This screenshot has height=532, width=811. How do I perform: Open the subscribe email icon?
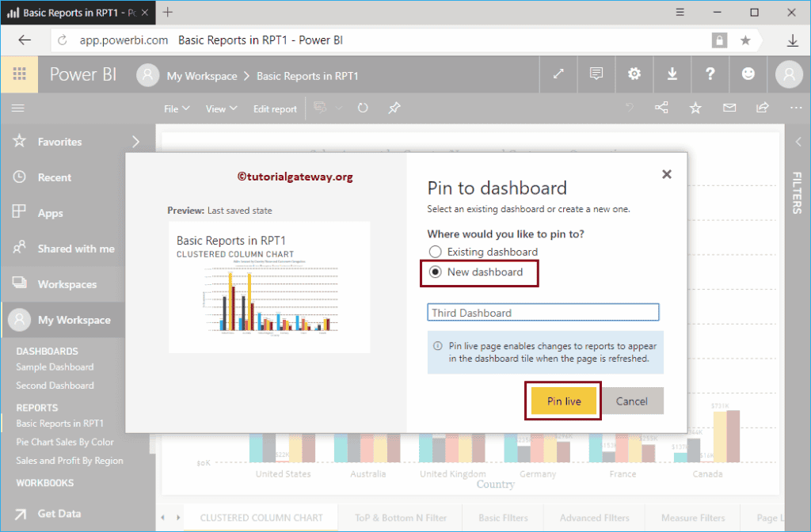pyautogui.click(x=729, y=108)
